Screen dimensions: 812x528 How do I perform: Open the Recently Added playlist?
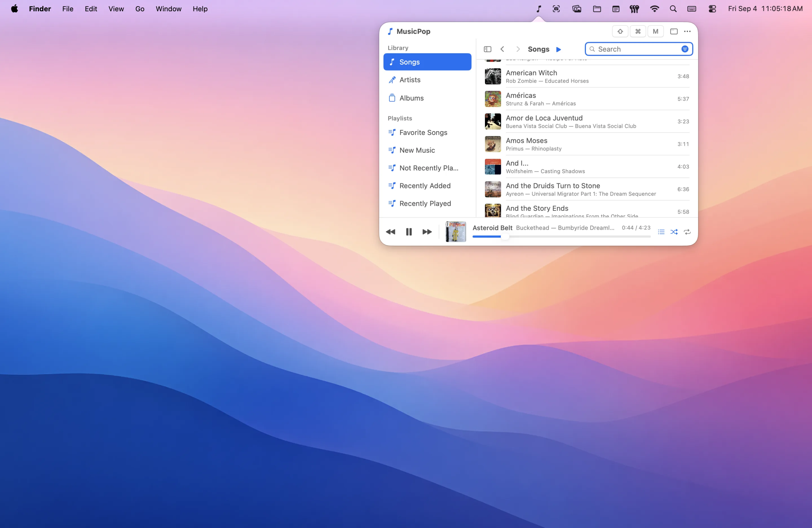[x=427, y=186]
